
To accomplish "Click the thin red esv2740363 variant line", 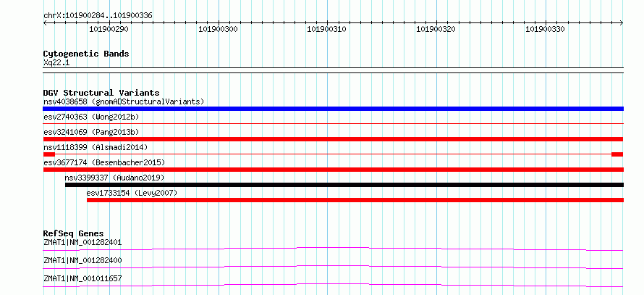I will pyautogui.click(x=333, y=123).
